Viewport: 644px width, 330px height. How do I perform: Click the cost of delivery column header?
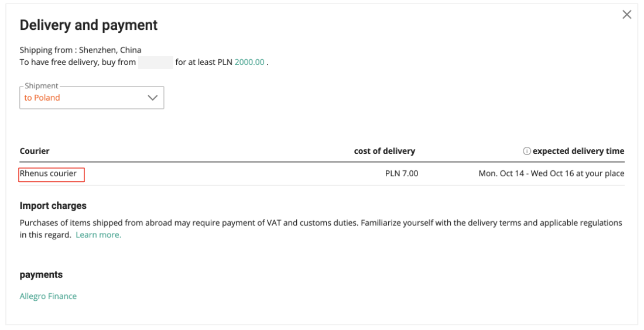pyautogui.click(x=385, y=151)
